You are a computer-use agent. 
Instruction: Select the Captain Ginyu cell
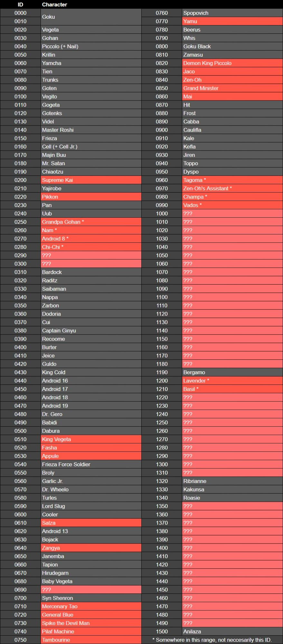coord(91,330)
